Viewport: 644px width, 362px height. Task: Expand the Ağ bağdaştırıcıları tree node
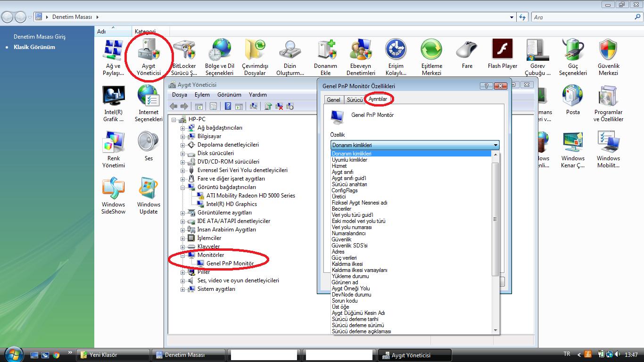click(x=183, y=128)
